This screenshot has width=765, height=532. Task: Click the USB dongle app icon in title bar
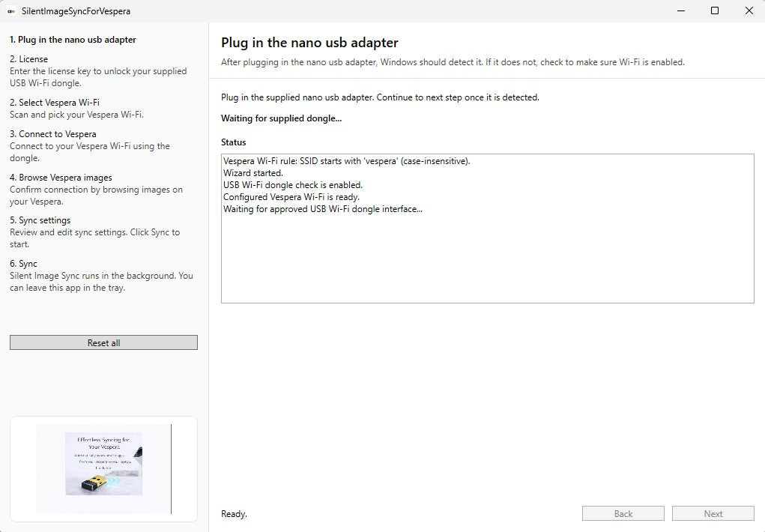pos(10,10)
